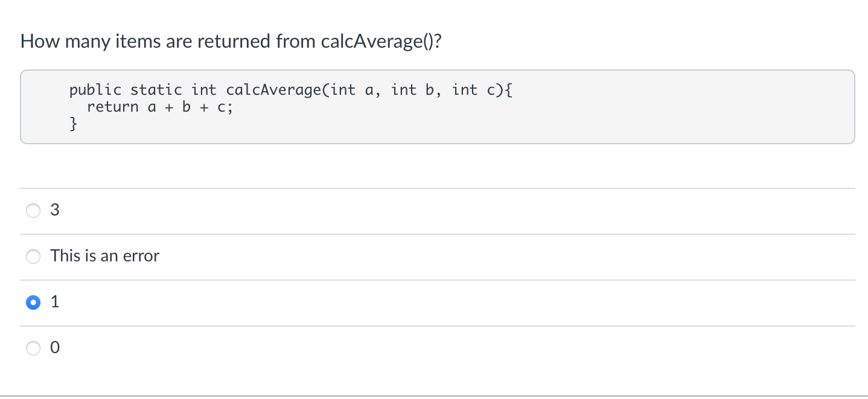Click the selected radio button for answer 1
The height and width of the screenshot is (399, 868).
[33, 302]
